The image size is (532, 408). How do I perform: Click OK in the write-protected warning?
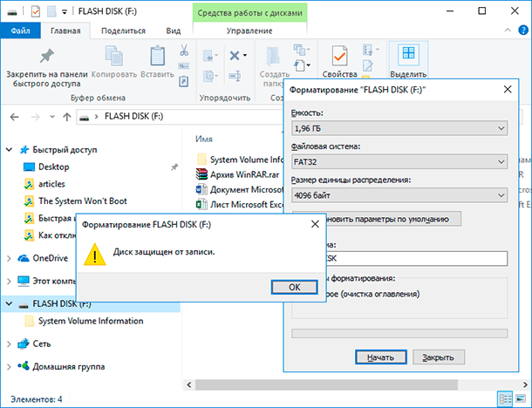pos(295,288)
